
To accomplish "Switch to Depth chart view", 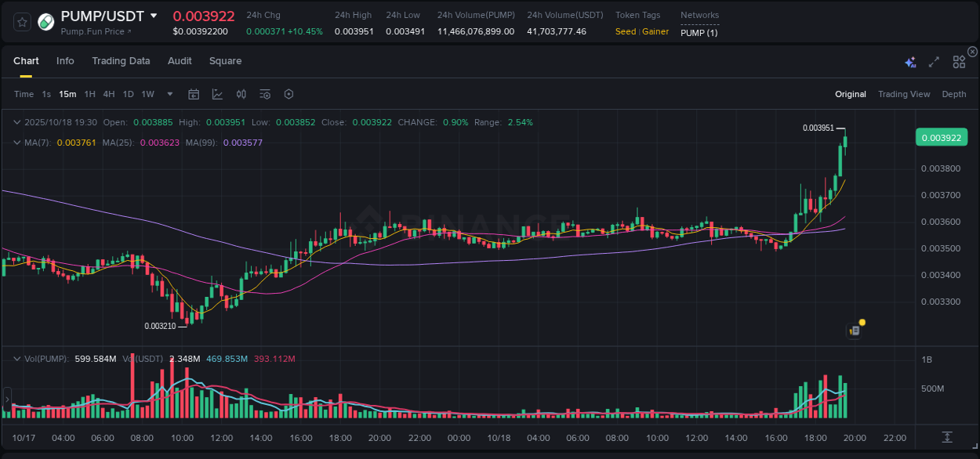I will (x=953, y=94).
